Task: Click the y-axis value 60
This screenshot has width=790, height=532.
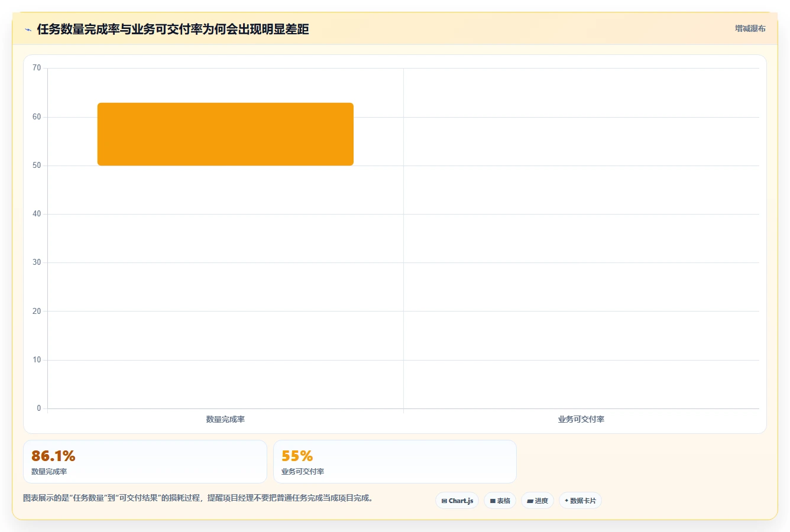Action: pyautogui.click(x=37, y=117)
